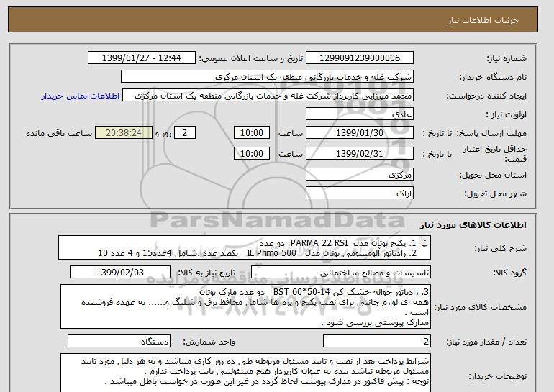Click label واحد شمارش
554x392 pixels.
tap(209, 342)
